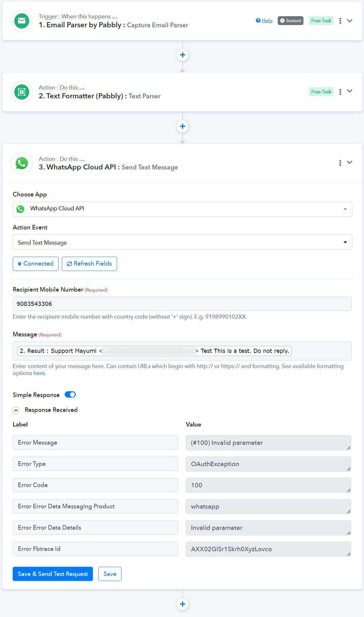Screen dimensions: 364x617
Task: Click the 'Send Text Message' step title
Action: coord(150,167)
